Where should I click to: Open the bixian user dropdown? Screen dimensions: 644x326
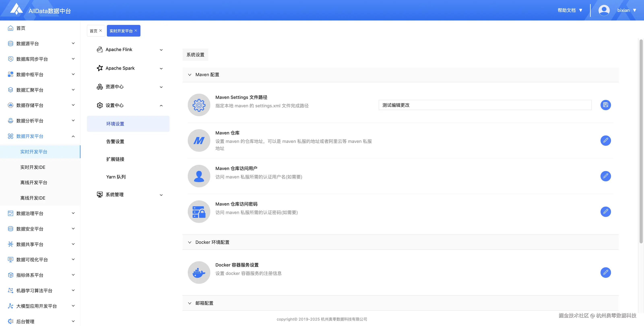click(x=627, y=10)
